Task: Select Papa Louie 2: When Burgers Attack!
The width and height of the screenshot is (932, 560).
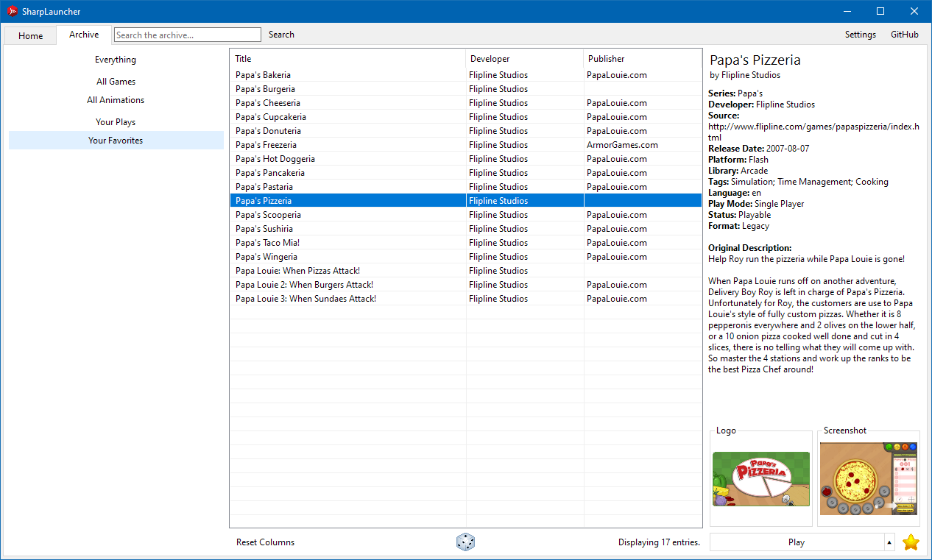Action: (x=466, y=285)
